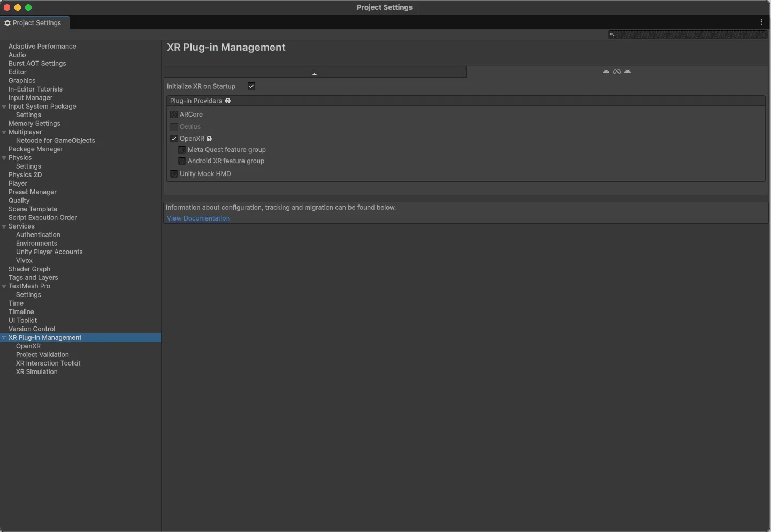Select OpenXR under XR Plug-in Management
This screenshot has height=532, width=771.
[28, 346]
